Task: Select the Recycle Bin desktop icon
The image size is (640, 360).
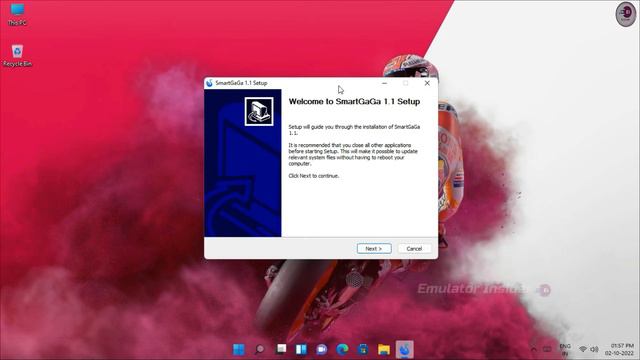Action: (17, 56)
